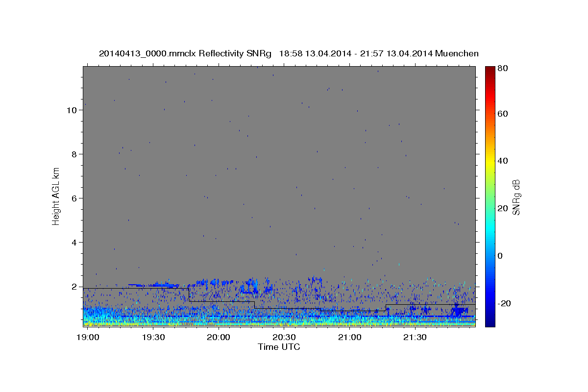Click the height axis label 2

click(74, 287)
